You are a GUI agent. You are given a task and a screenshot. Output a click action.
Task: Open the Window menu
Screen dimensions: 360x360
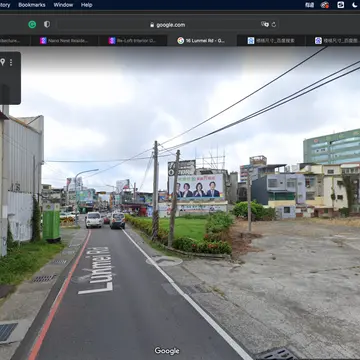coord(63,5)
